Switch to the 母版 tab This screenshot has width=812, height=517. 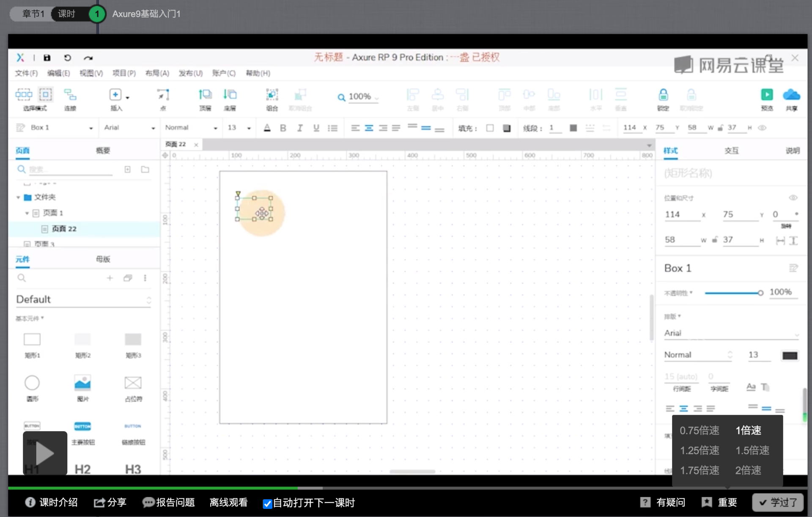pos(103,259)
